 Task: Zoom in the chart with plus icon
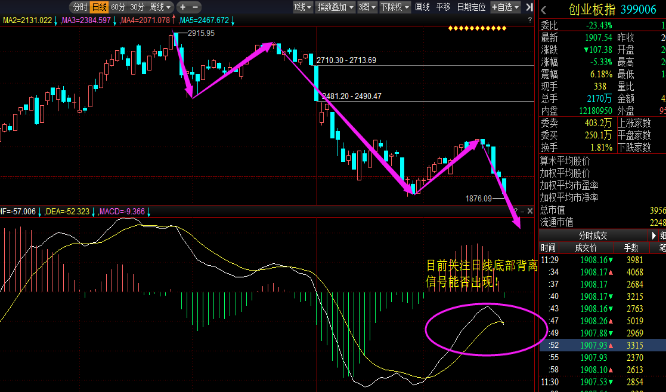click(183, 7)
